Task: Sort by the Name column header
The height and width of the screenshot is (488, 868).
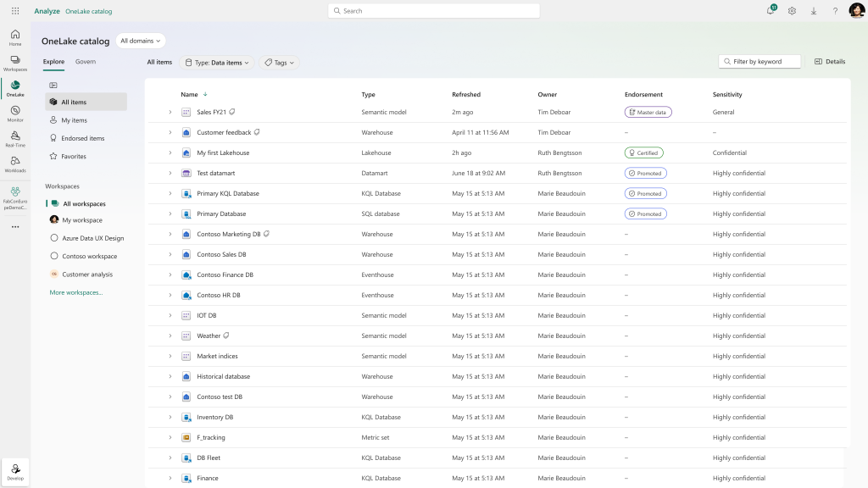Action: point(189,95)
